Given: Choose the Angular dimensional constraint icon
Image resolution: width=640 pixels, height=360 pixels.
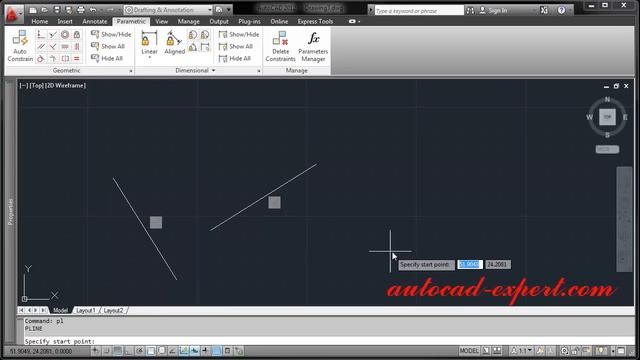Looking at the screenshot, I should point(193,47).
